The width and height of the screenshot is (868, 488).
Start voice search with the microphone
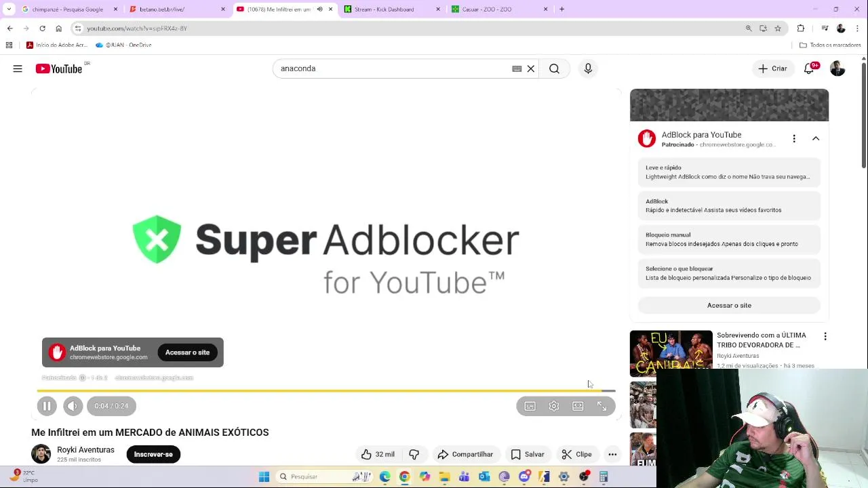[x=588, y=68]
